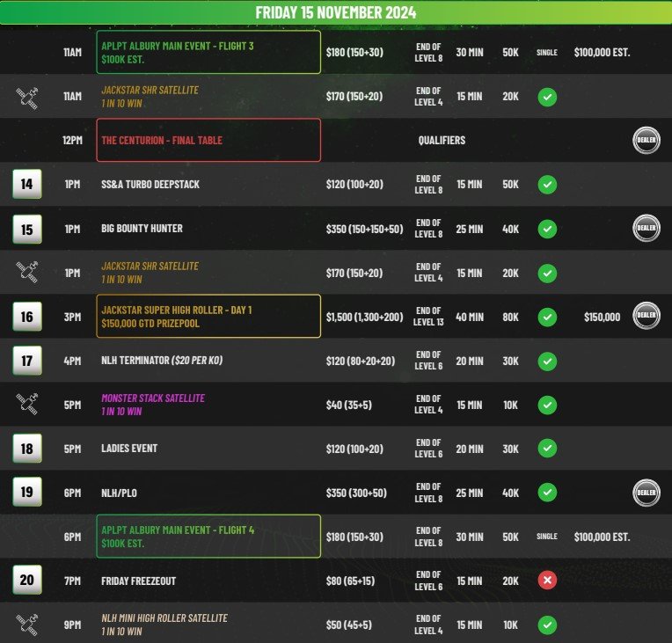
Task: Click the red X mark for Friday Freezeout
Action: 547,581
